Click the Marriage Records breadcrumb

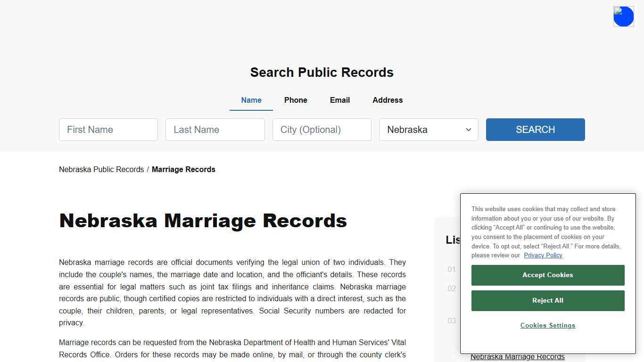coord(183,169)
